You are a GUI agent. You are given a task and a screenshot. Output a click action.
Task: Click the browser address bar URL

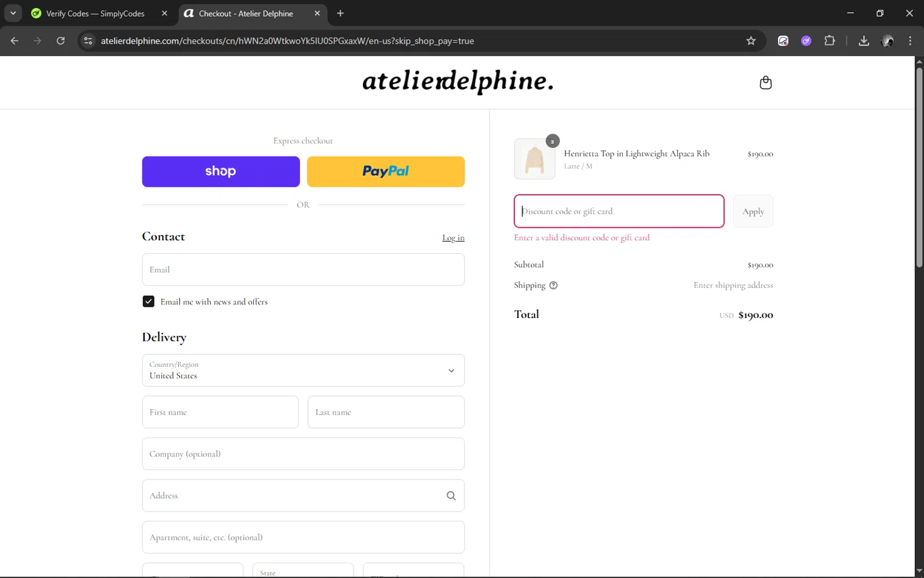coord(288,41)
